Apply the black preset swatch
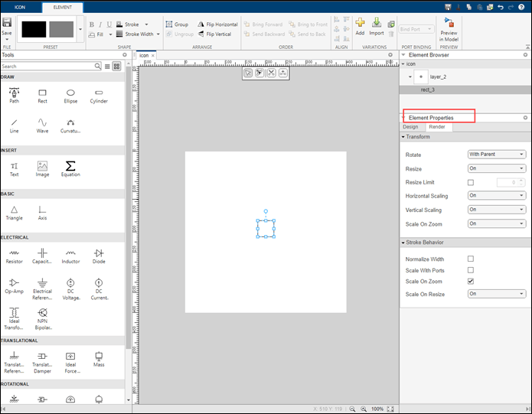532x414 pixels. (34, 30)
